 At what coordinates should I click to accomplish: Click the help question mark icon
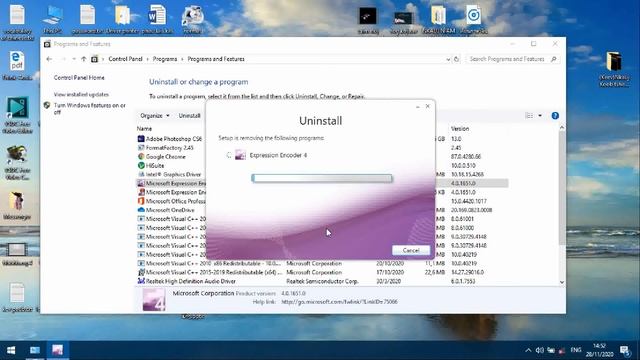coord(555,116)
